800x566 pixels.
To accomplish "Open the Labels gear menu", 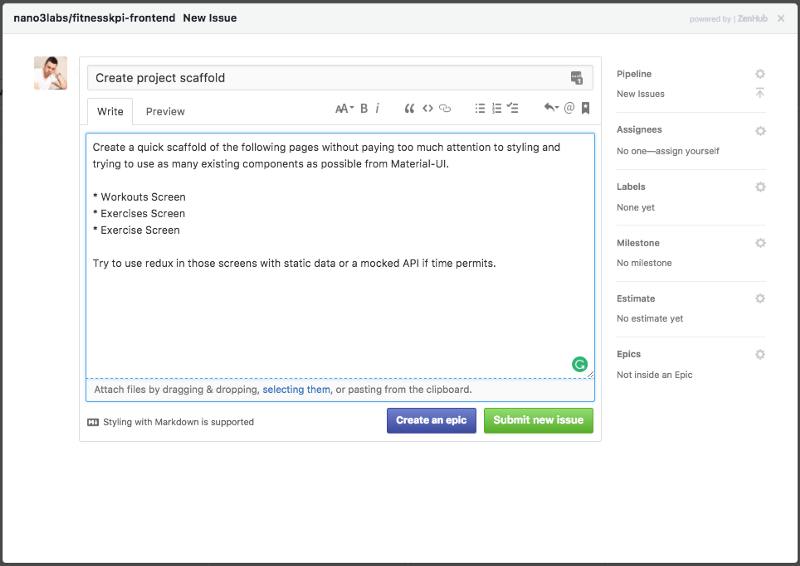I will (760, 187).
